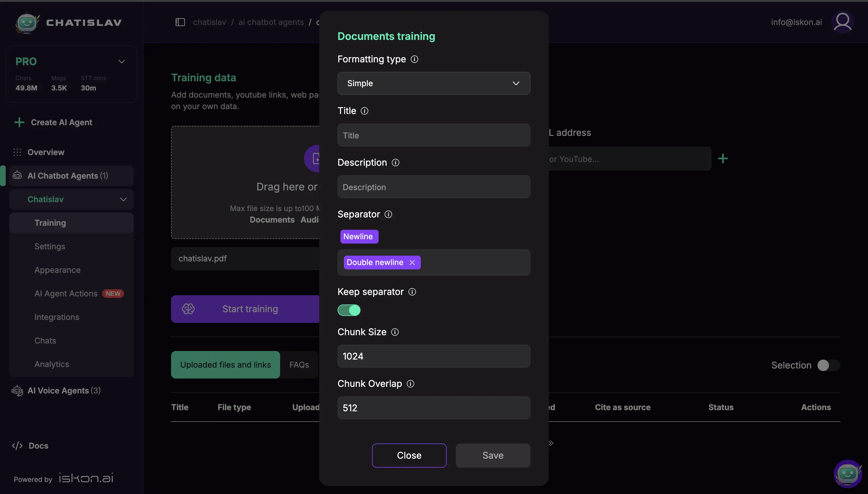Switch to the FAQs tab

pyautogui.click(x=299, y=364)
